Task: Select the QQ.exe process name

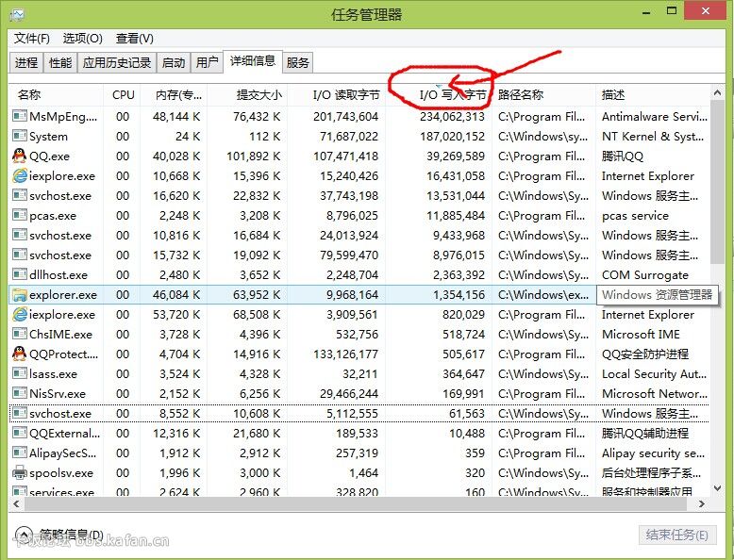Action: click(49, 156)
